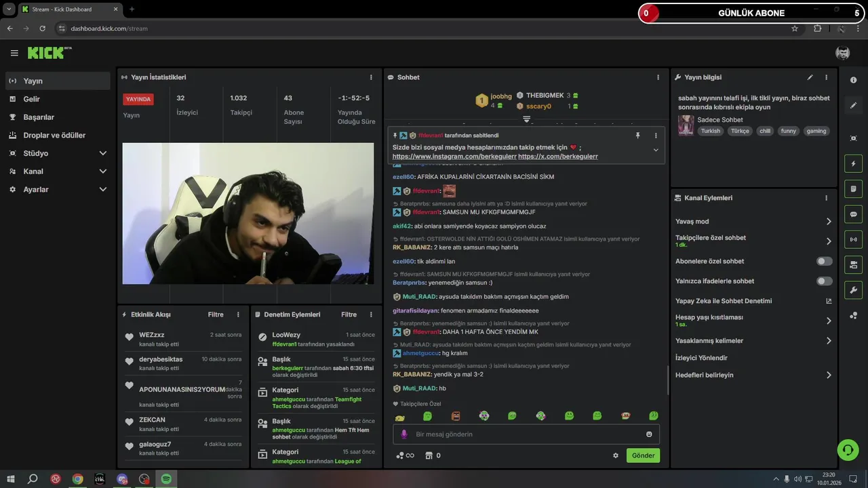Toggle the camera panel icon in right rail

(853, 264)
